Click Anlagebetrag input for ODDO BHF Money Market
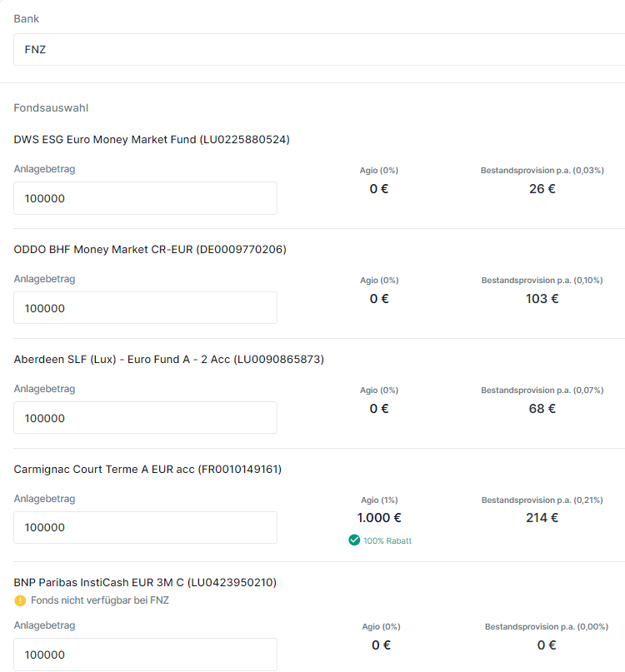 pyautogui.click(x=145, y=308)
